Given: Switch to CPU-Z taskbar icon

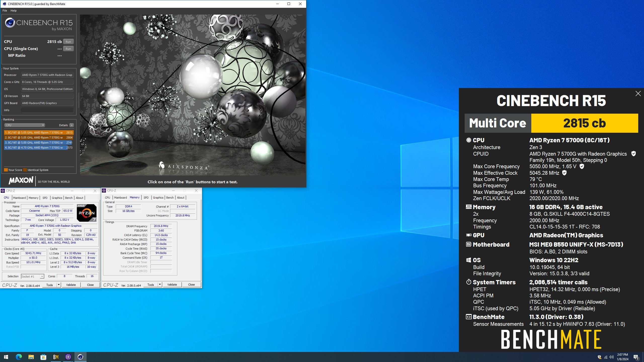Looking at the screenshot, I should (x=68, y=357).
